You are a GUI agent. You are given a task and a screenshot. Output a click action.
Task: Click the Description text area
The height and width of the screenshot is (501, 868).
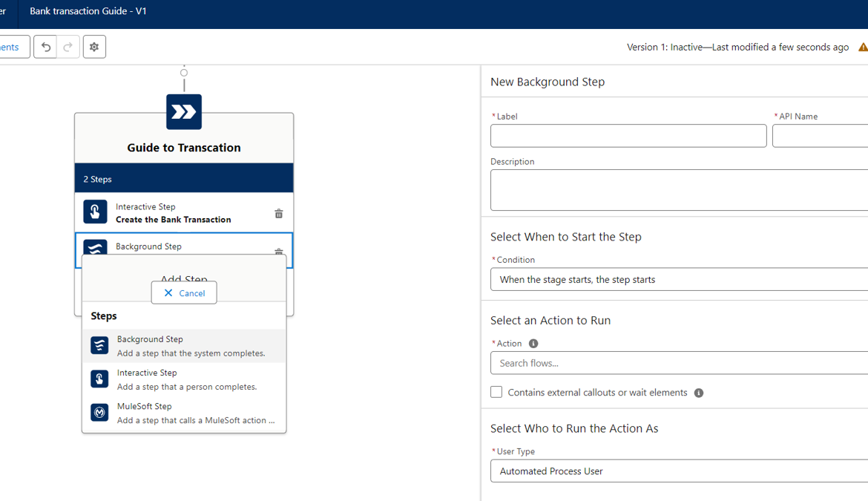click(x=680, y=190)
